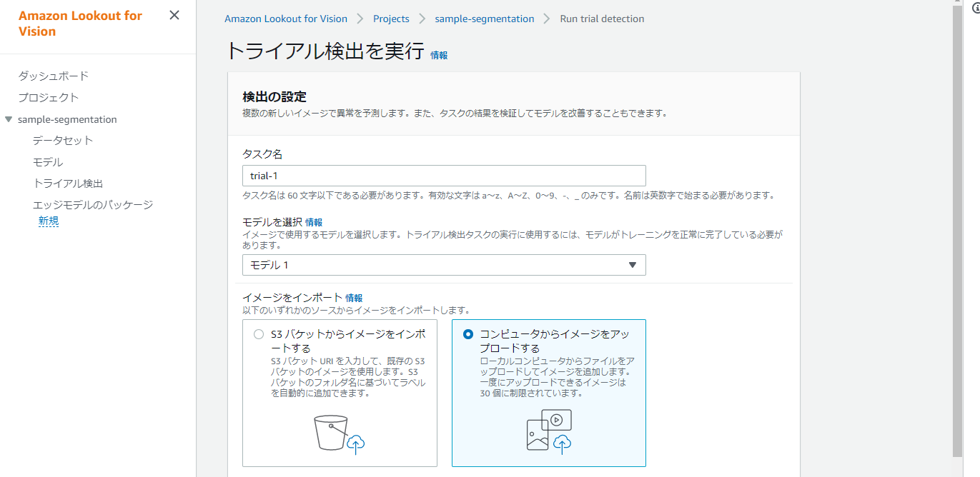Open 情報 link next to イメージをインポート
This screenshot has height=477, width=980.
354,298
